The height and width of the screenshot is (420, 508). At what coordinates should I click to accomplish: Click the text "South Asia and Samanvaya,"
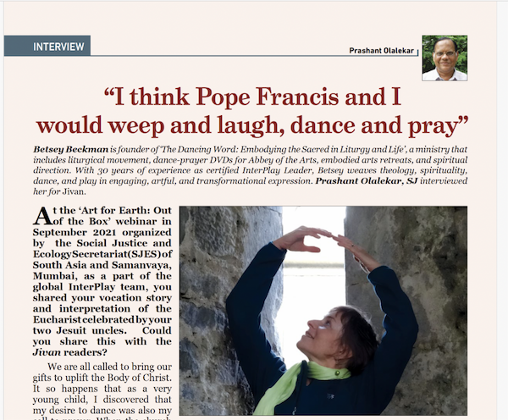tap(102, 265)
